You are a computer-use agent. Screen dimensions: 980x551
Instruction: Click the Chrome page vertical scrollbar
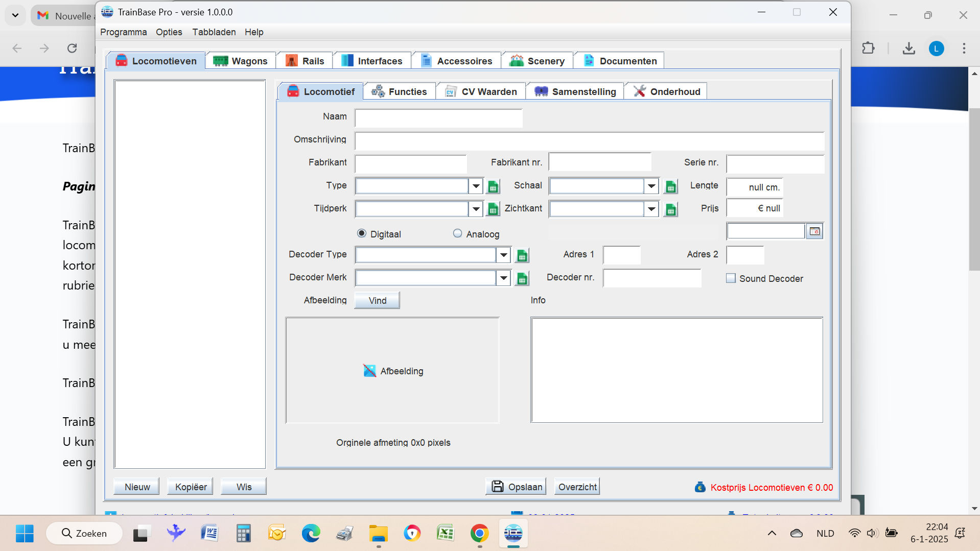(x=974, y=189)
